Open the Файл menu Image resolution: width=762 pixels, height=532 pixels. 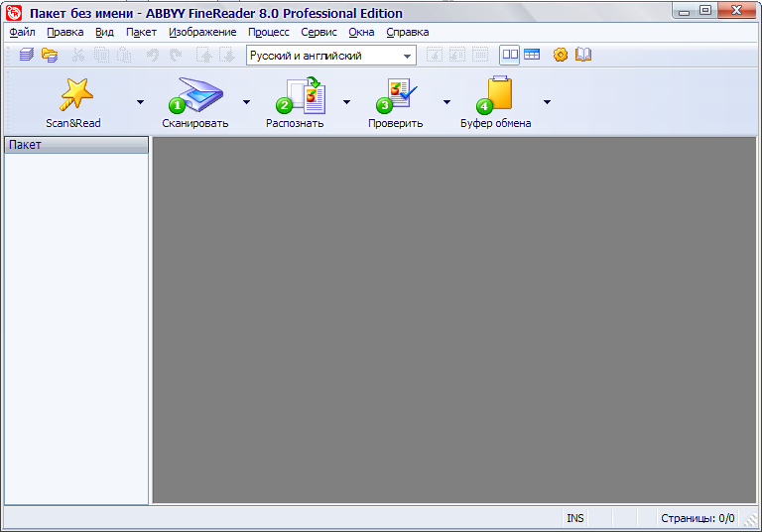click(23, 32)
